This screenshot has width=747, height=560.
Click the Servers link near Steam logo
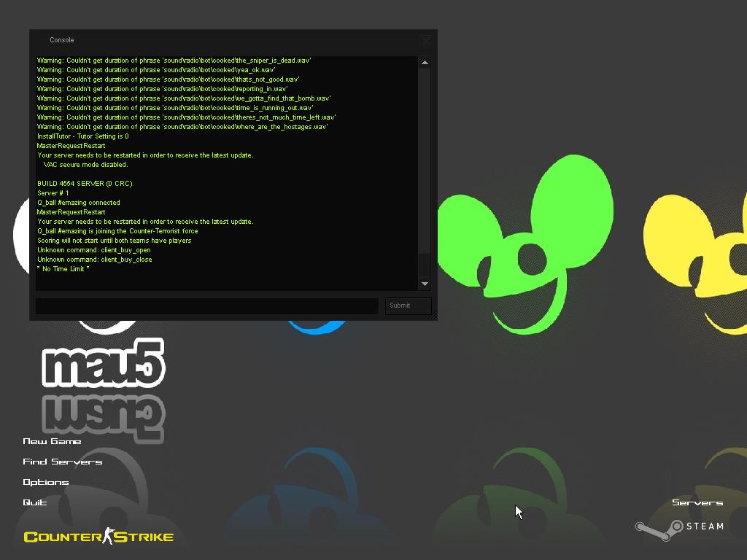[x=697, y=502]
